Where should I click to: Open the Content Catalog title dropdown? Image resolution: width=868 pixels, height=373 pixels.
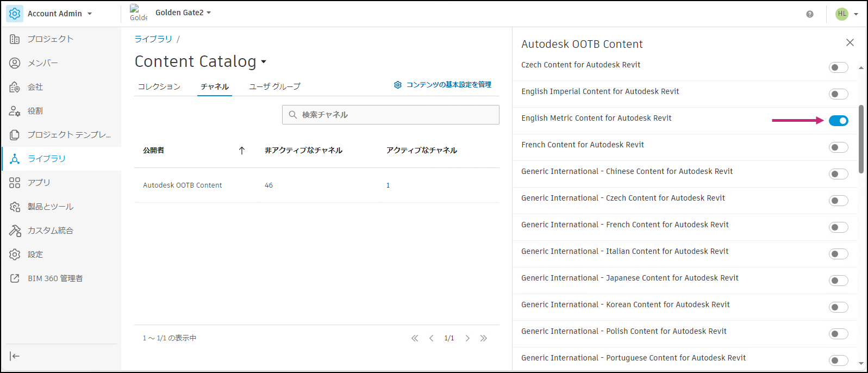[264, 62]
